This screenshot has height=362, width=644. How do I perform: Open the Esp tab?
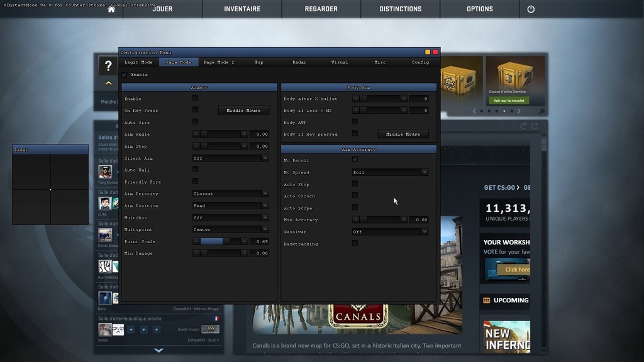pyautogui.click(x=259, y=62)
